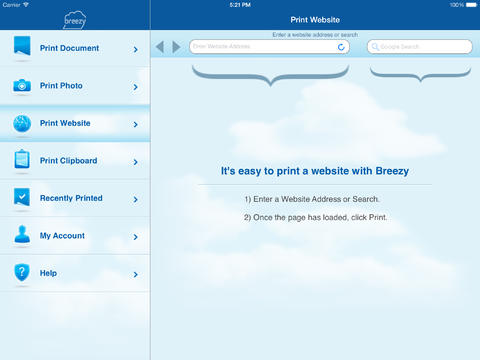Screen dimensions: 480x360
Task: Click the 'Once the page has loaded' step
Action: (315, 217)
